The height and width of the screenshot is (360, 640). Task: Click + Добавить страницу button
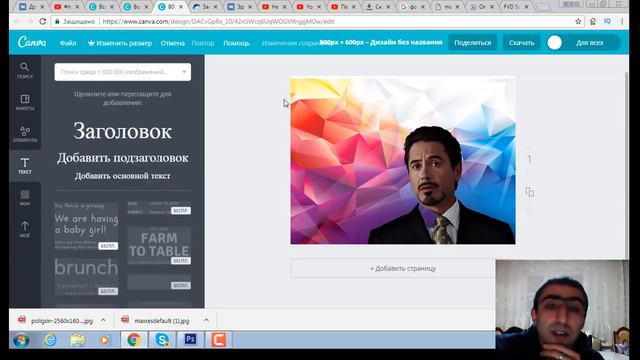coord(403,268)
